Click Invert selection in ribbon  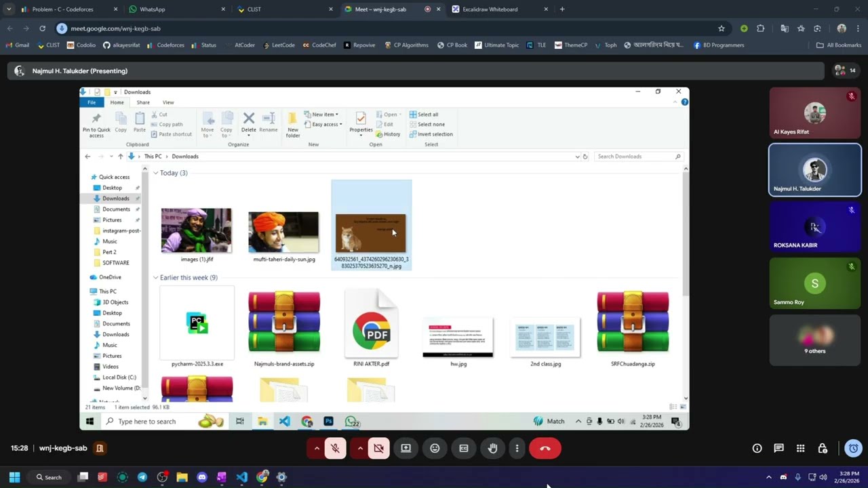pyautogui.click(x=431, y=134)
